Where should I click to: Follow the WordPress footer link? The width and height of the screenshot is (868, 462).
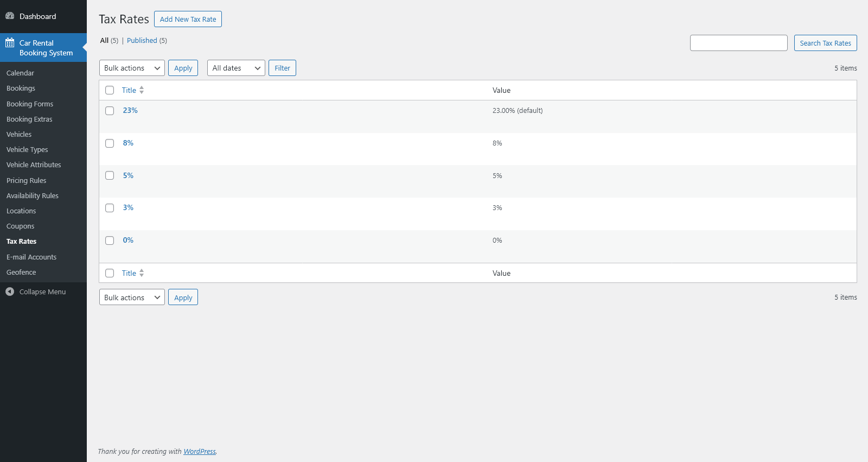200,451
